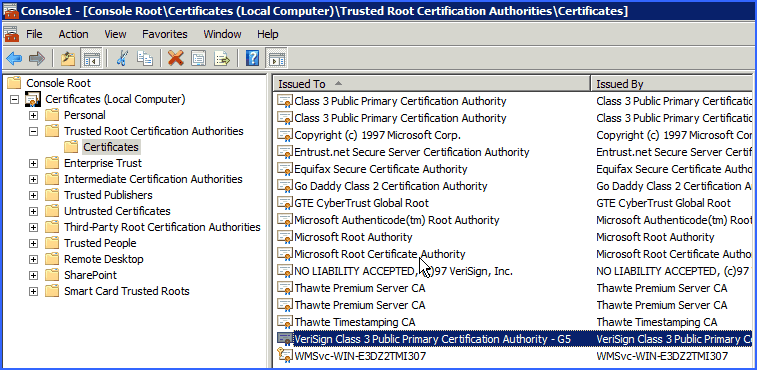
Task: Collapse the Certificates (Local Computer) node
Action: pyautogui.click(x=14, y=100)
